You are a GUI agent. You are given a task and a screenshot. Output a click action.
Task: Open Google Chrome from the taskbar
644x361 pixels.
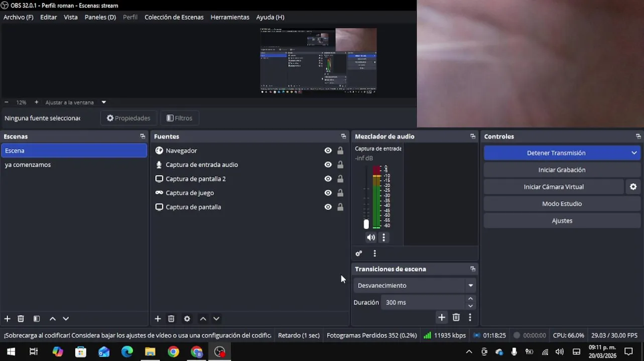[x=173, y=352]
